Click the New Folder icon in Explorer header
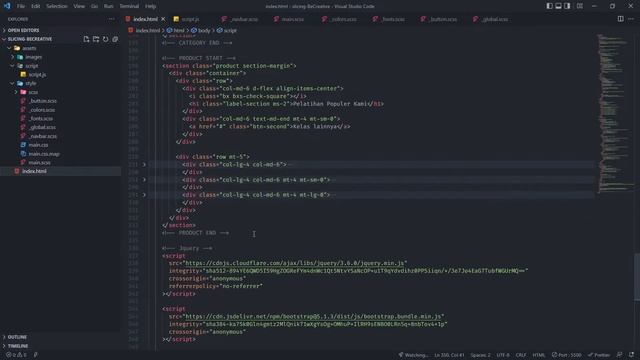The image size is (640, 360). pyautogui.click(x=96, y=39)
